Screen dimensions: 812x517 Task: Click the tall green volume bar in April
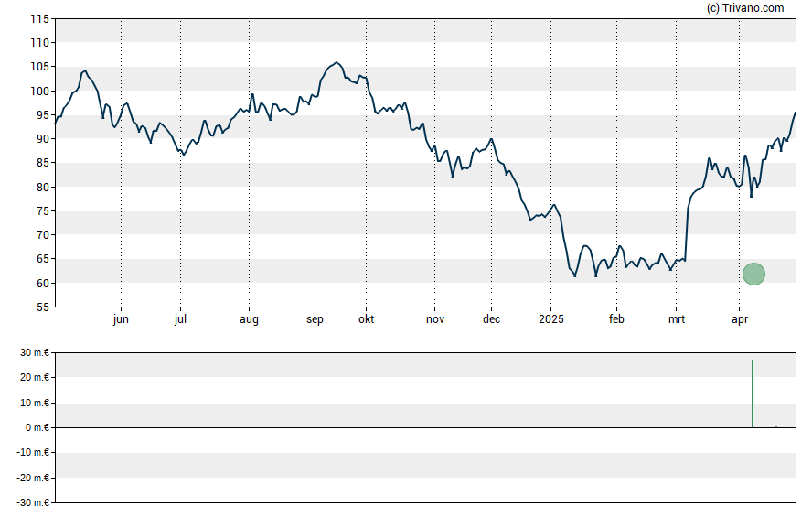[753, 393]
